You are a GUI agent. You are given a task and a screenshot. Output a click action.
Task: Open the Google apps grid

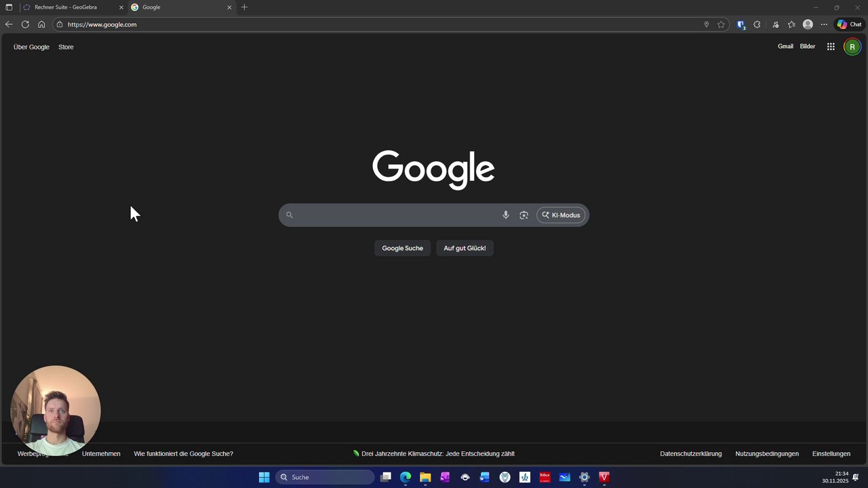831,47
